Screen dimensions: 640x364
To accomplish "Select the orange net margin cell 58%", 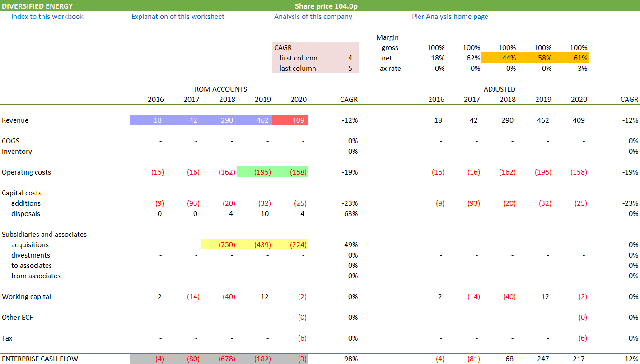I will click(x=535, y=58).
